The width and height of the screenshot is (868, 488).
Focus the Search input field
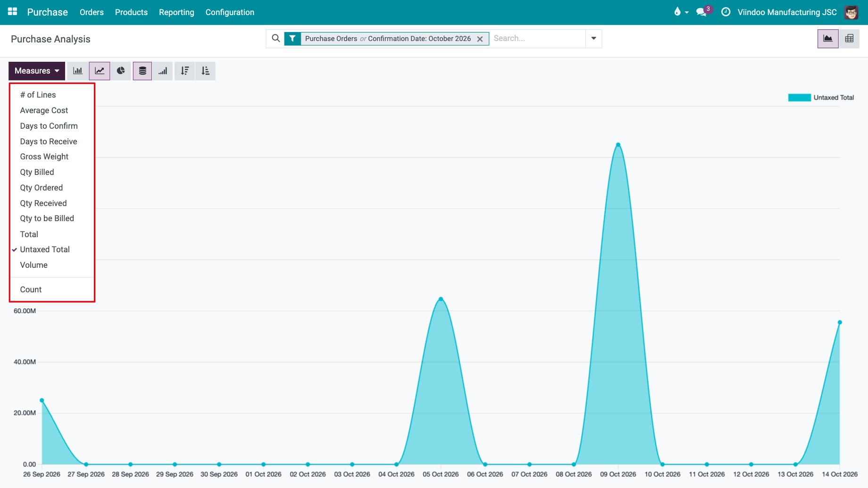[537, 39]
